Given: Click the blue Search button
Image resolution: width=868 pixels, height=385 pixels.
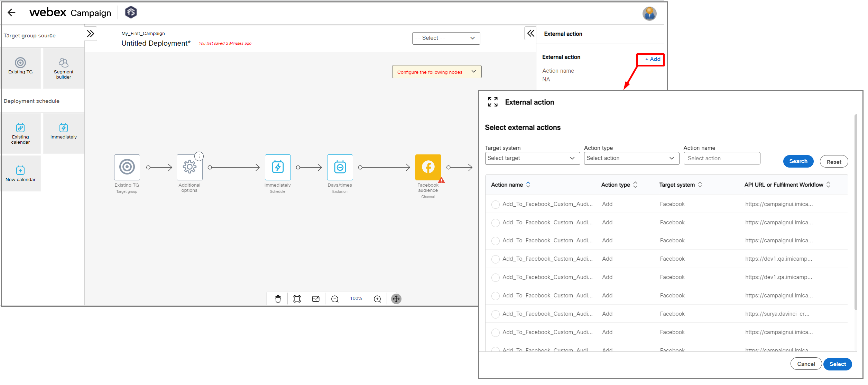Looking at the screenshot, I should click(798, 161).
